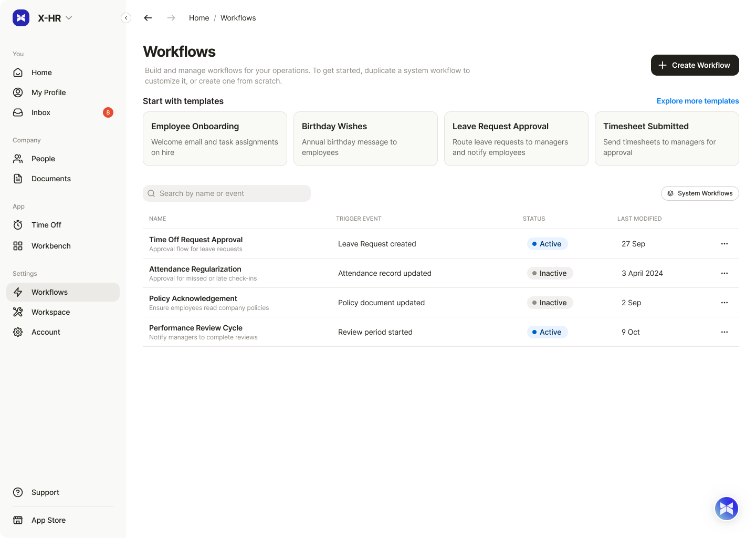Sort by TRIGGER EVENT column header
Screen dimensions: 756x538
click(x=359, y=219)
